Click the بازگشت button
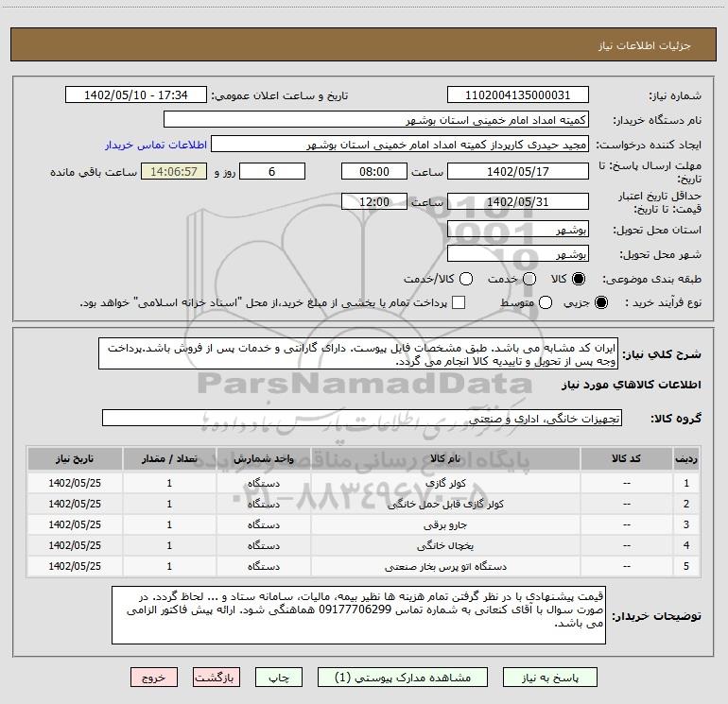 217,678
